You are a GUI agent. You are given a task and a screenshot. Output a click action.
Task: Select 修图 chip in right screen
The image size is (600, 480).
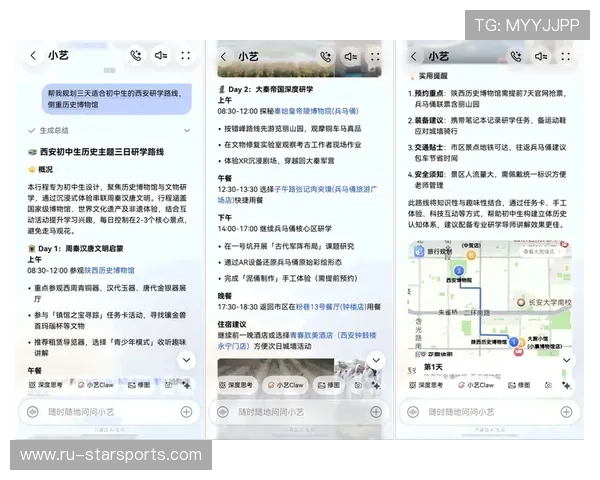(x=520, y=385)
